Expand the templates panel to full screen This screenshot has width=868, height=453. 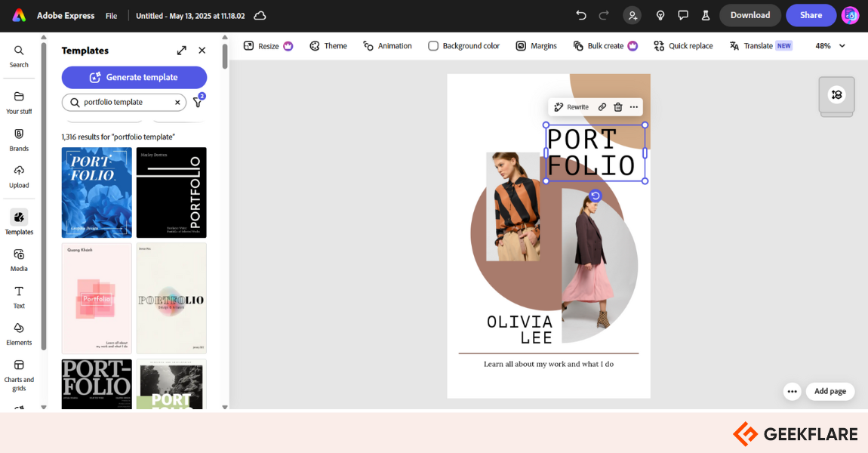click(181, 50)
